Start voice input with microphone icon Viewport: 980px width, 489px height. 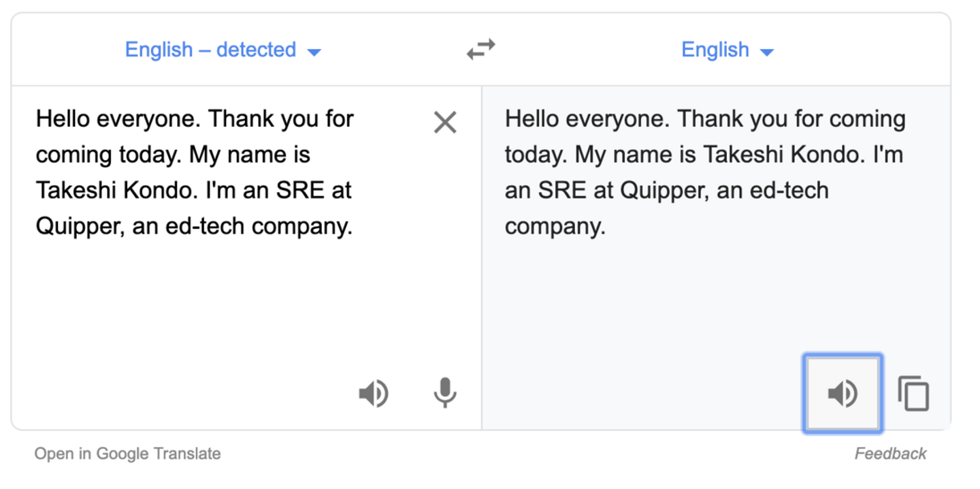tap(445, 394)
